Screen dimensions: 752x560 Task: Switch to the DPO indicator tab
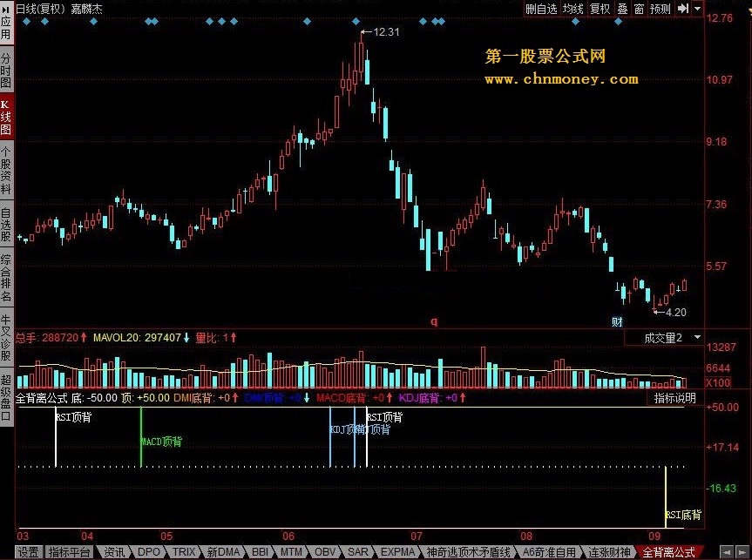tap(149, 552)
